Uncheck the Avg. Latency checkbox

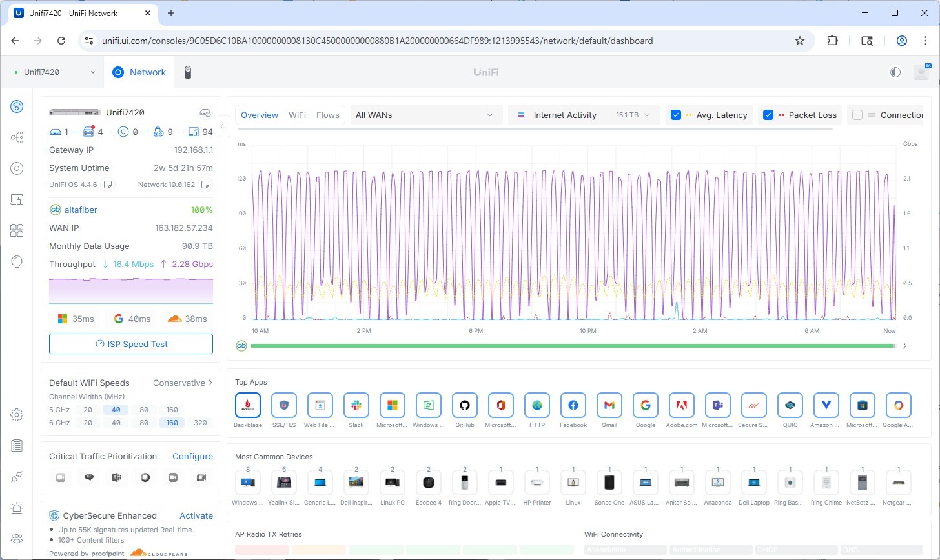pos(676,115)
